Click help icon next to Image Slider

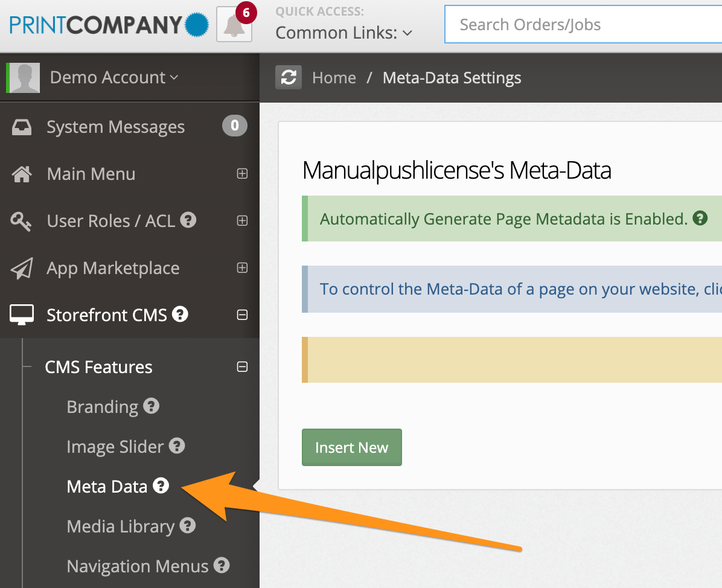(x=176, y=446)
